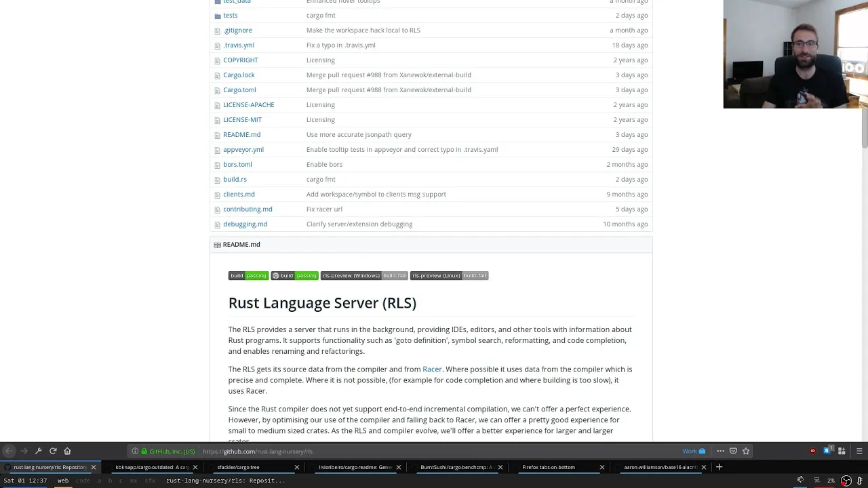The height and width of the screenshot is (488, 868).
Task: Open the Cargo.lock file
Action: (239, 75)
